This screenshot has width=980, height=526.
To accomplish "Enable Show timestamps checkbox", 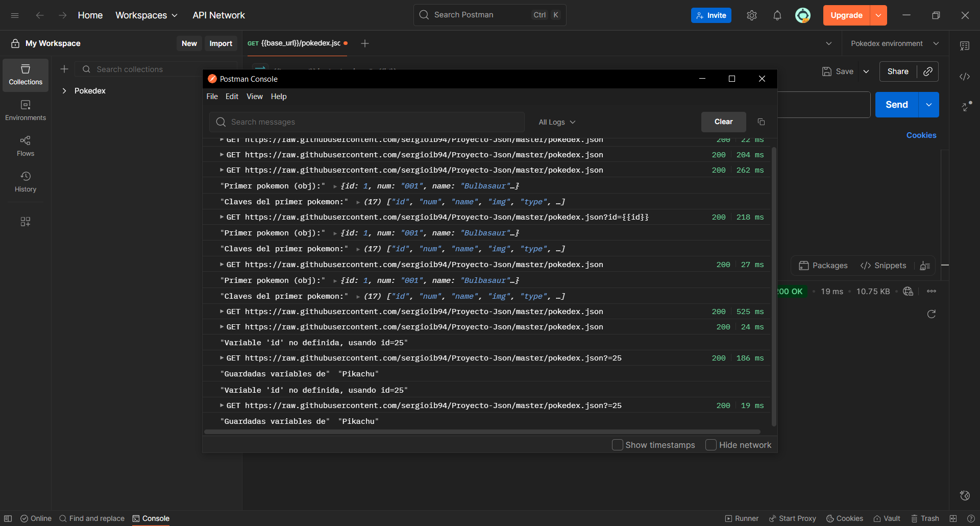I will 618,445.
